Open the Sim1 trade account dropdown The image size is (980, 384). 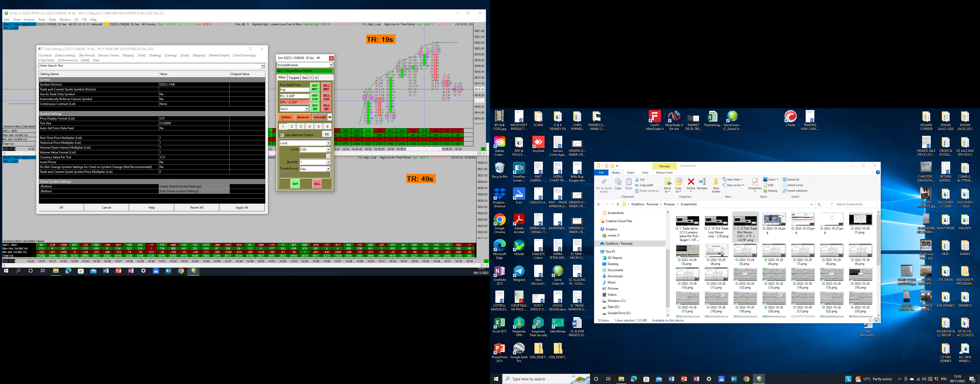307,109
